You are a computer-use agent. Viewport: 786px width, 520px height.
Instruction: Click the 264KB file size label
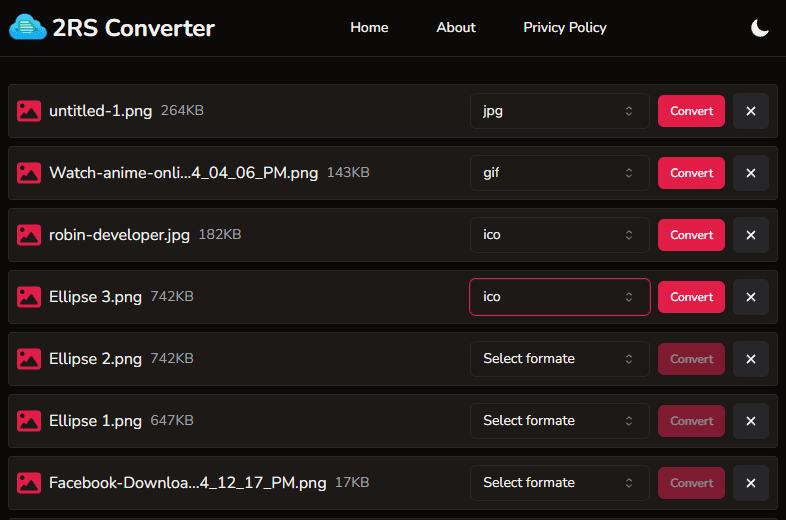182,110
